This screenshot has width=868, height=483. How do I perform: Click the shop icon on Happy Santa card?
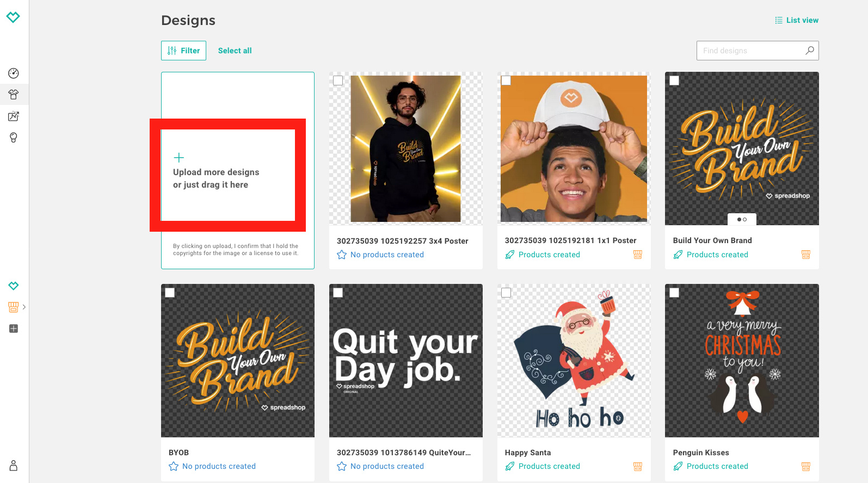(638, 466)
